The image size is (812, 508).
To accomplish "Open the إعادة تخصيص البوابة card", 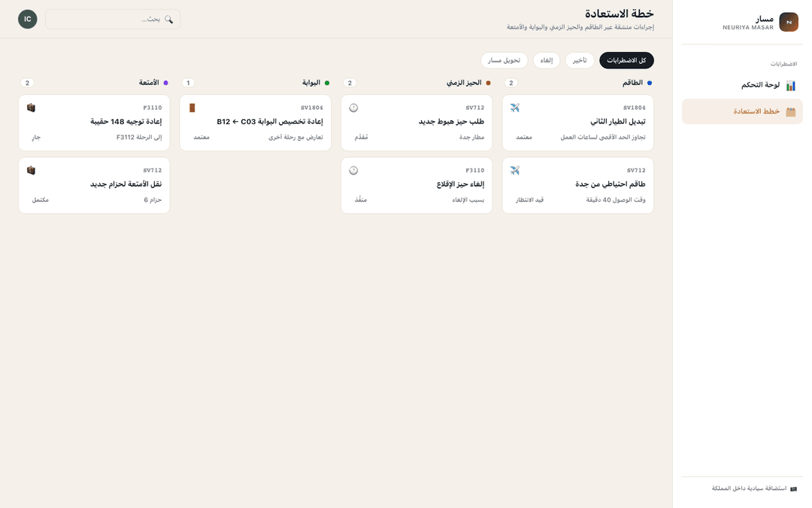I will click(256, 123).
